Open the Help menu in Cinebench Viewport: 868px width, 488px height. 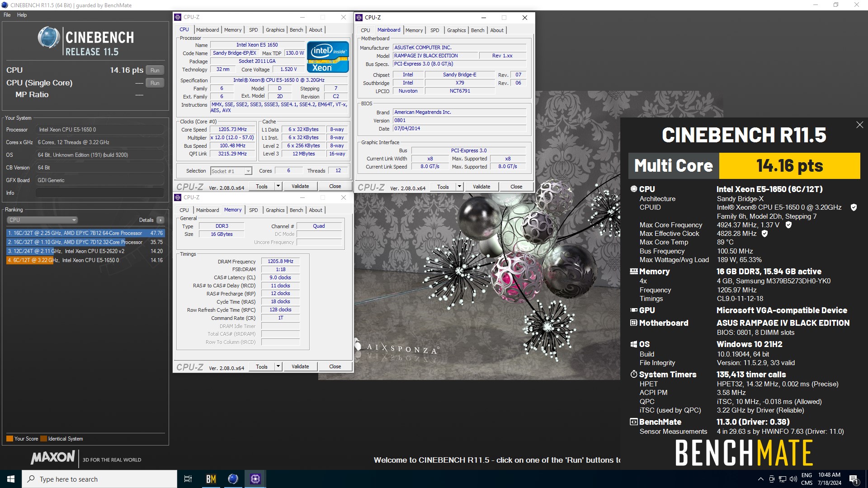pyautogui.click(x=22, y=15)
